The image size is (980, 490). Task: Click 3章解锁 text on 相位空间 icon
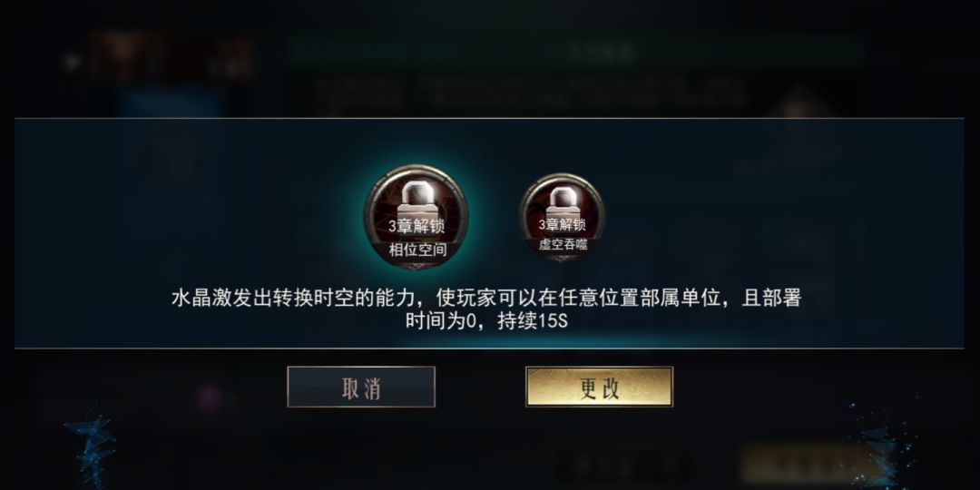[416, 226]
